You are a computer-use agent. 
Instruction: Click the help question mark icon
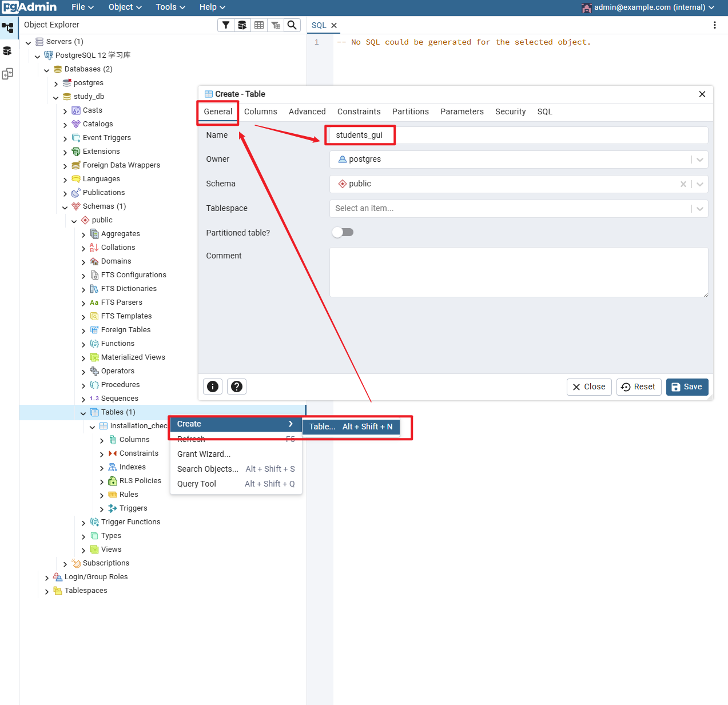(x=237, y=387)
